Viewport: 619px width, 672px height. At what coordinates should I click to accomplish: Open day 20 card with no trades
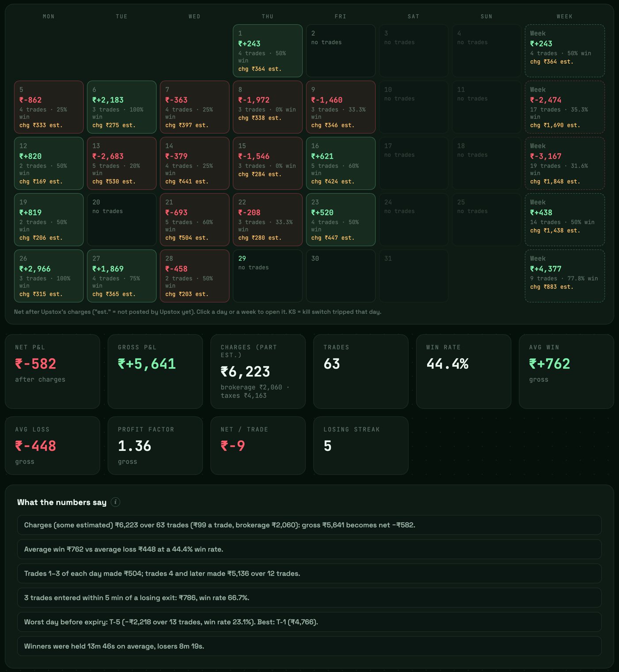[x=122, y=219]
